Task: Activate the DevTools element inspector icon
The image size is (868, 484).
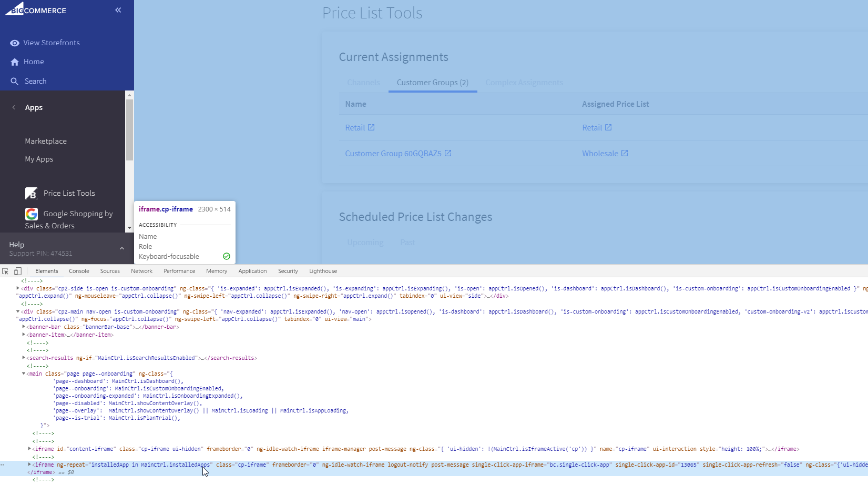Action: point(5,271)
